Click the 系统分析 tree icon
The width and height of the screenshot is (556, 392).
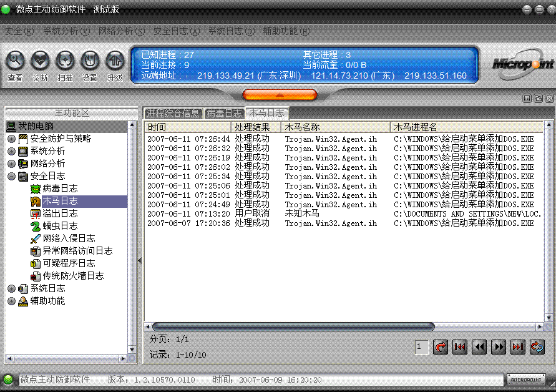tap(23, 152)
